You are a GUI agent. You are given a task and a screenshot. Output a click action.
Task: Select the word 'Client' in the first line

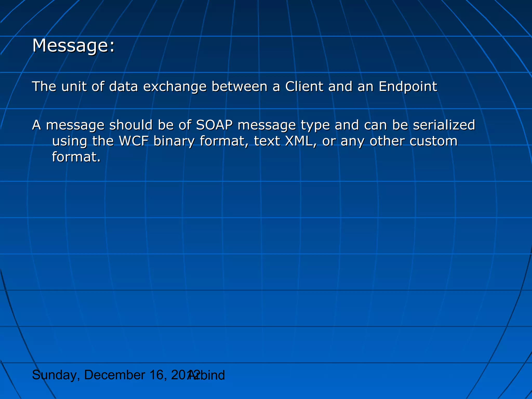point(304,86)
